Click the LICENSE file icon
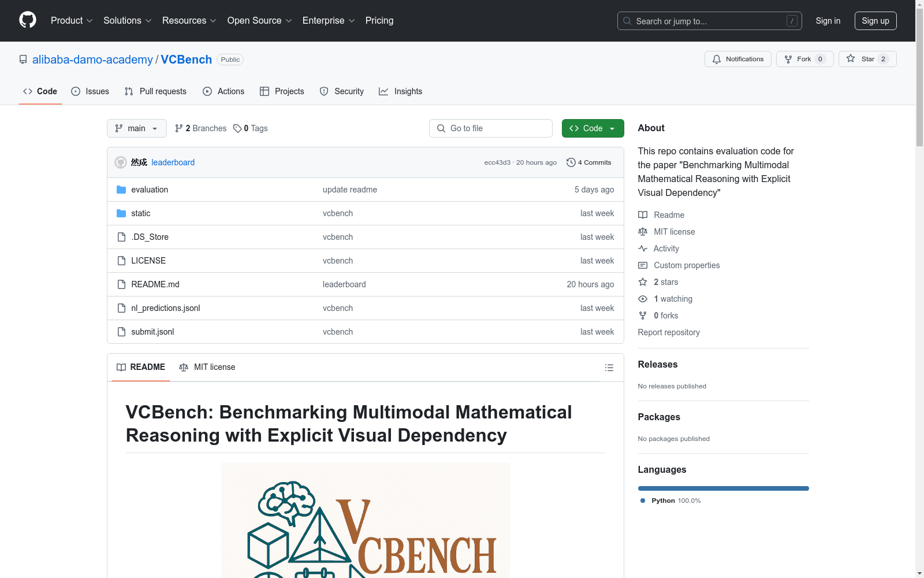 click(x=121, y=261)
